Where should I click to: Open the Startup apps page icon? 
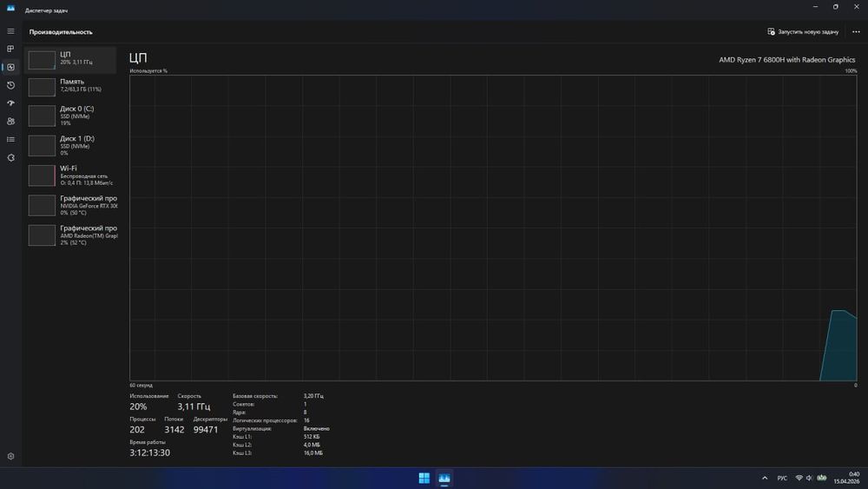click(10, 103)
